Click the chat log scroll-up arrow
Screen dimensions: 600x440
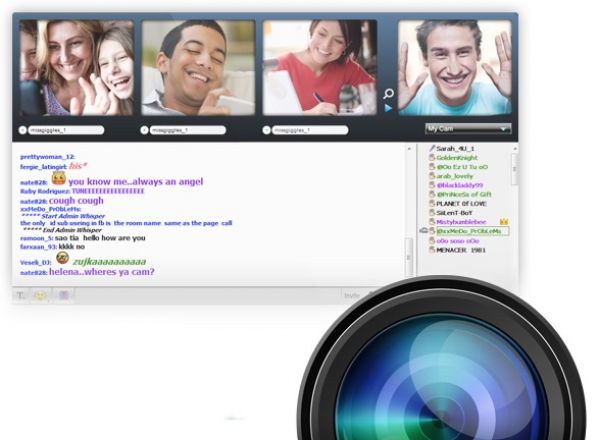point(409,148)
